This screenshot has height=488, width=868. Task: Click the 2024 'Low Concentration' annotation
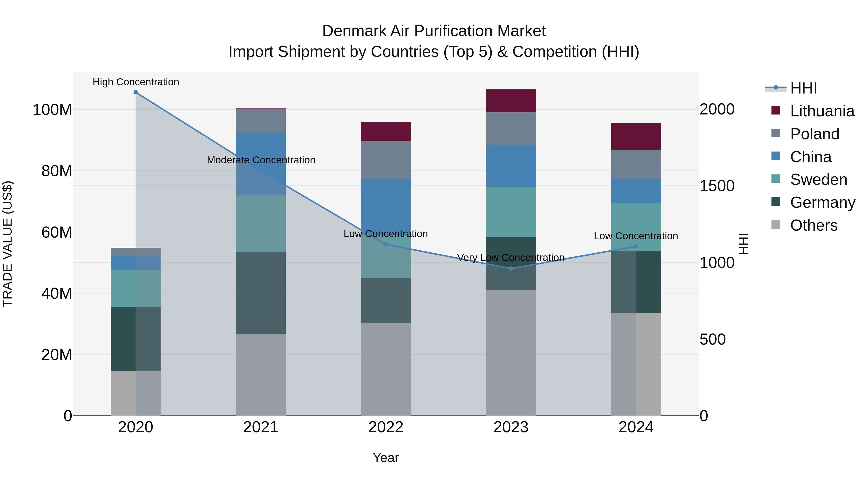[636, 236]
